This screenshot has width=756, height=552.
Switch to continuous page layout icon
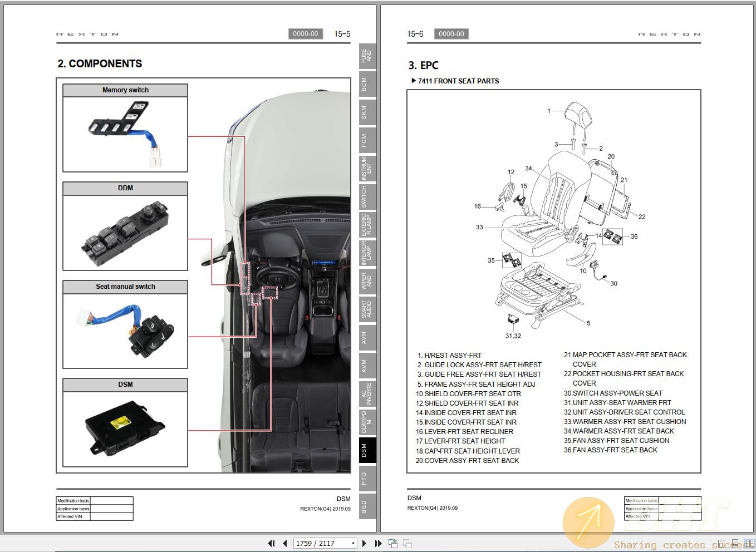point(735,544)
